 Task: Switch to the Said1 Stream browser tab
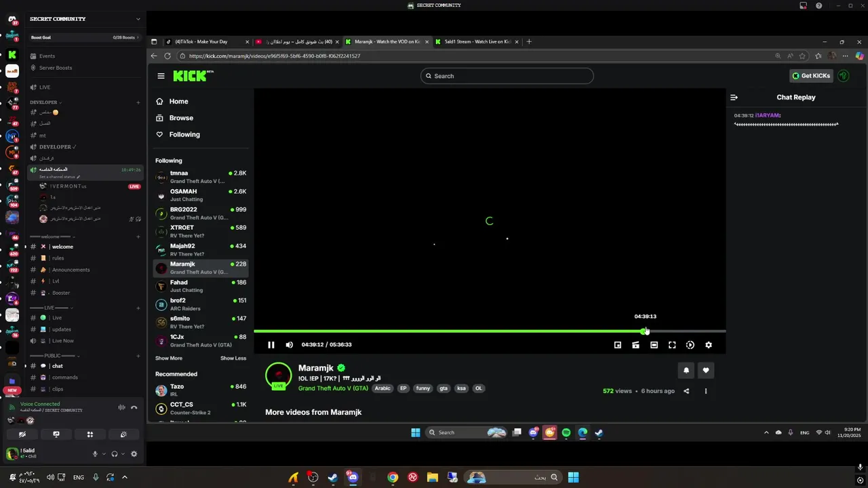(x=477, y=42)
